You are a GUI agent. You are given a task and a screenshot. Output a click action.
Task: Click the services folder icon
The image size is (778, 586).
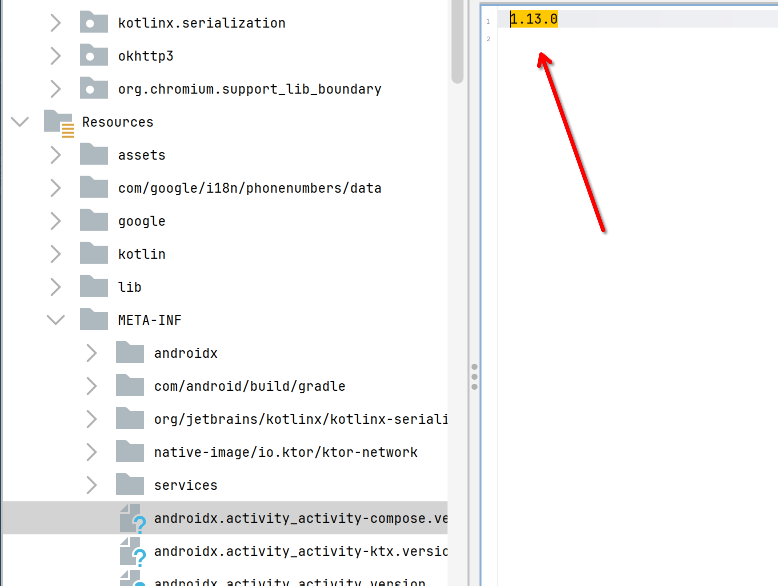click(x=130, y=484)
